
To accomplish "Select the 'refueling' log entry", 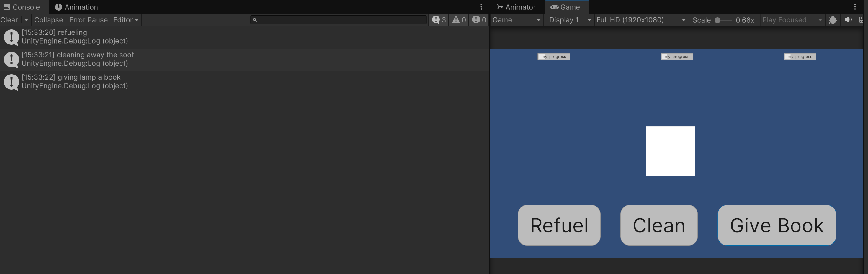I will 244,37.
